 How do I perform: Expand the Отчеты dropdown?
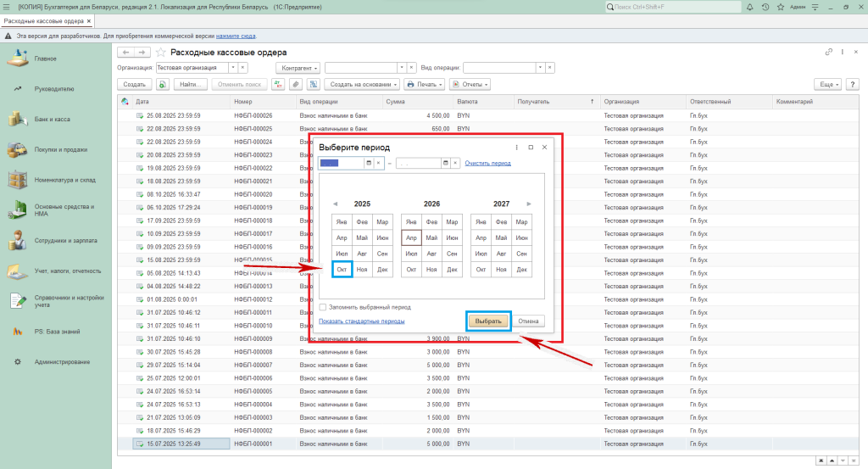point(470,85)
